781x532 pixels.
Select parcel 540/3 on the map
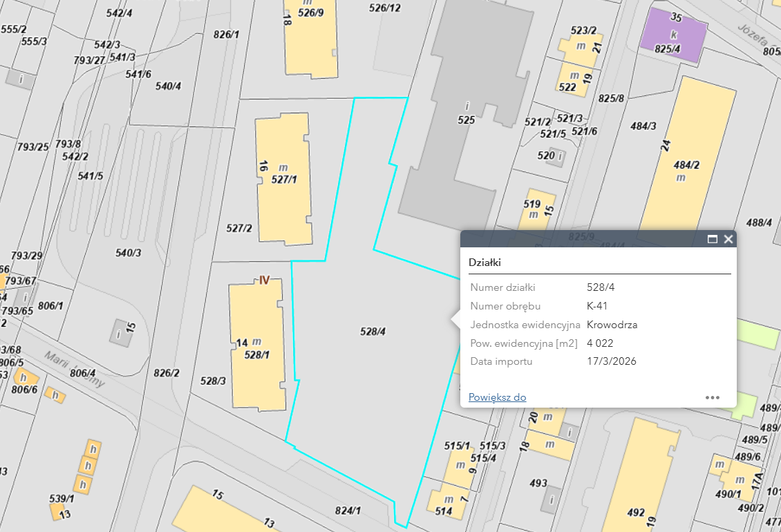(128, 254)
